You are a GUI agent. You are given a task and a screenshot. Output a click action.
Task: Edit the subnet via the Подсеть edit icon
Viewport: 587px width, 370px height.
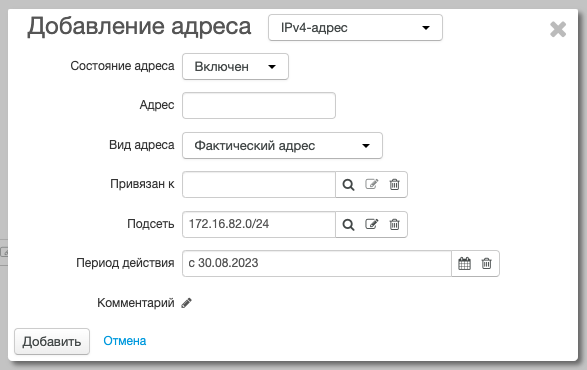371,224
